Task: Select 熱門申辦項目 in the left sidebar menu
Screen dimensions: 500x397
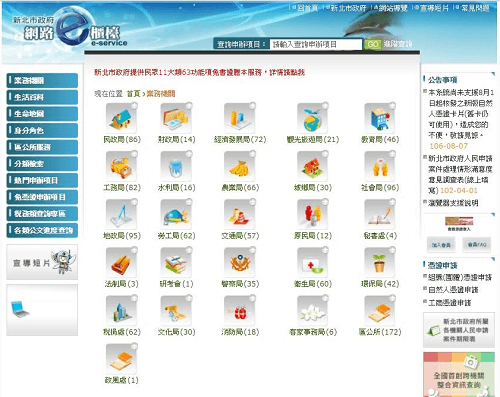Action: [42, 180]
